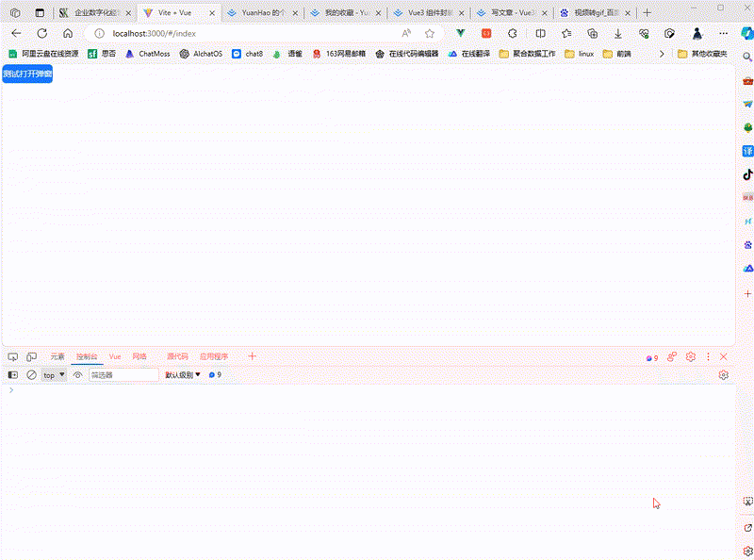This screenshot has width=754, height=560.
Task: Clear the console with the clear icon
Action: [x=32, y=374]
